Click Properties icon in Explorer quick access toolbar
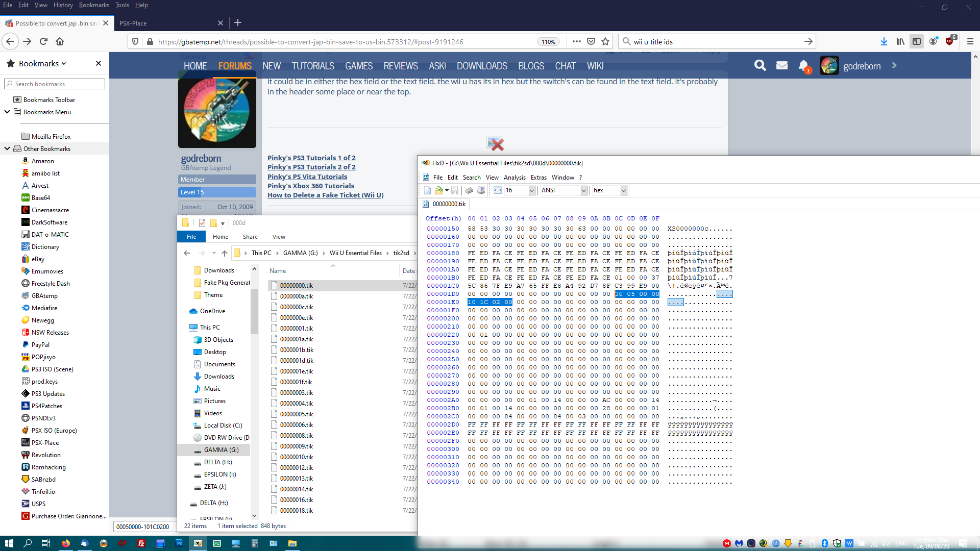 202,223
